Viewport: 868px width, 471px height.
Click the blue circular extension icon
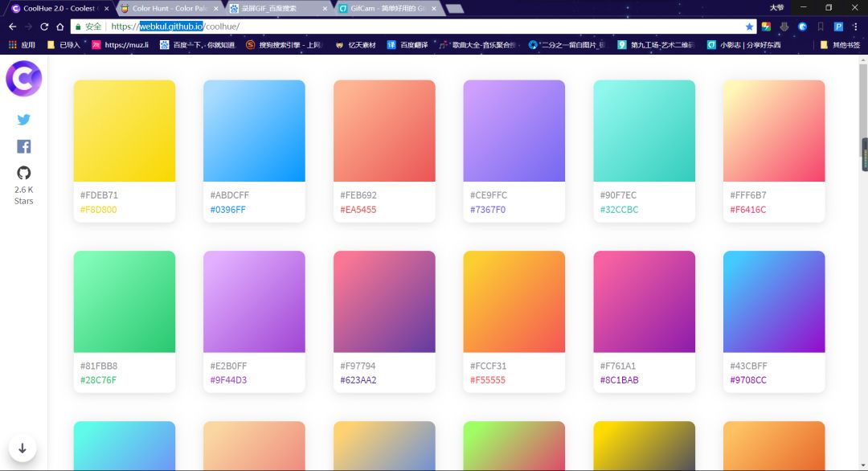(802, 27)
